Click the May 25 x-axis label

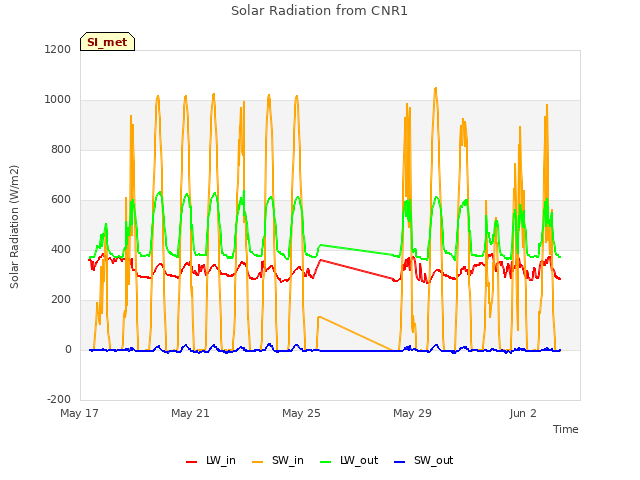[x=301, y=413]
